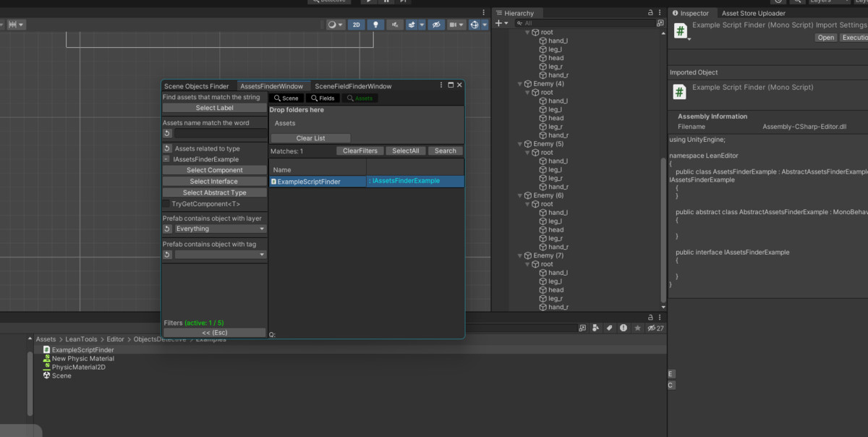The image size is (868, 437).
Task: Click the Favorites star icon in Project panel
Action: pyautogui.click(x=637, y=328)
